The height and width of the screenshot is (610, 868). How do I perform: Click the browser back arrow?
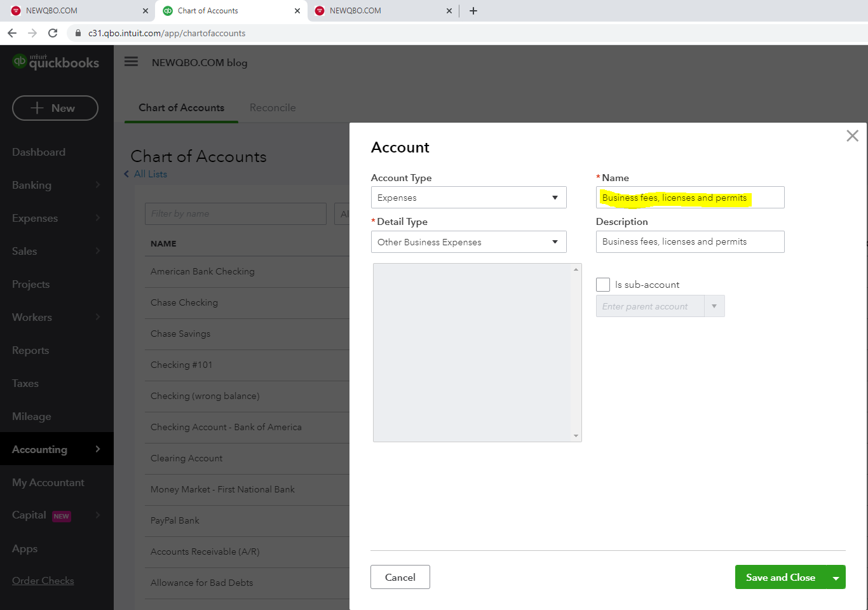point(12,33)
